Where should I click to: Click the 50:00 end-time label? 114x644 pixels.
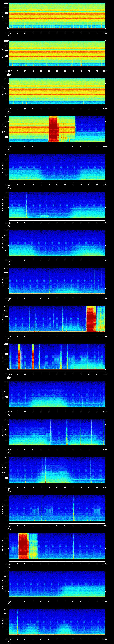tap(105, 488)
